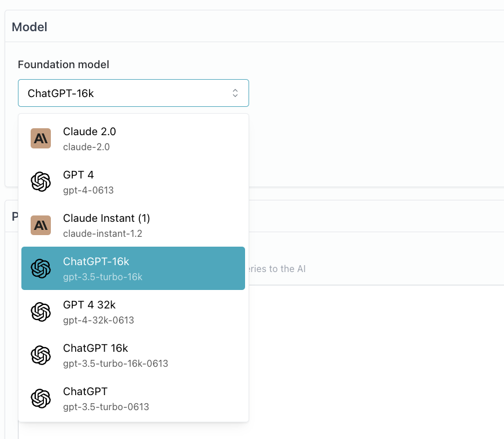Click the Anthropic icon for Claude Instant (1)
Image resolution: width=504 pixels, height=439 pixels.
pos(41,225)
